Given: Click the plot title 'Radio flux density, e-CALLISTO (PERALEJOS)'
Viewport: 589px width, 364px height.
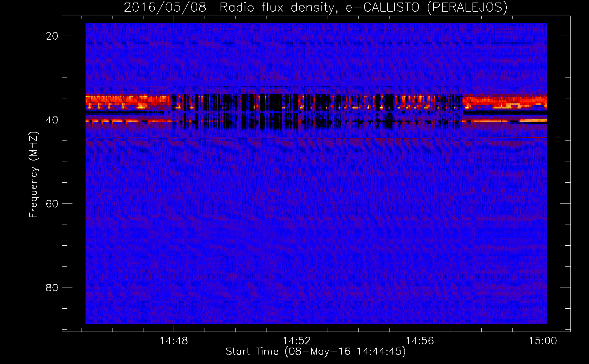Looking at the screenshot, I should point(363,8).
